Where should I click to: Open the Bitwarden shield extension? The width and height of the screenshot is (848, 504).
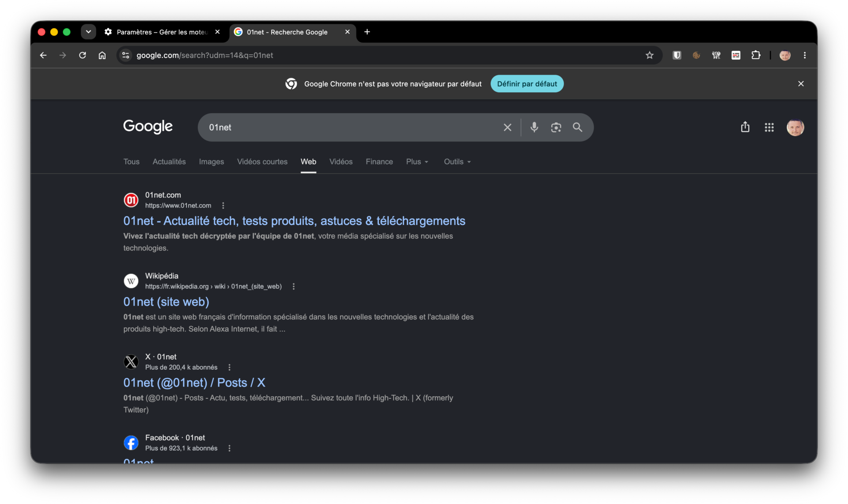tap(677, 55)
